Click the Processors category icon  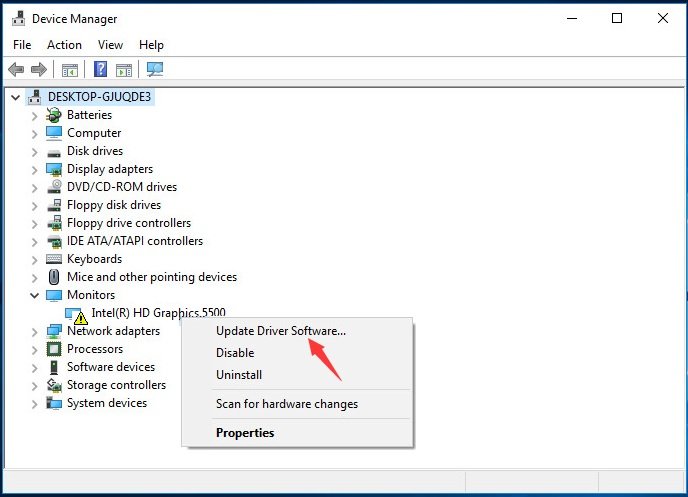tap(54, 349)
